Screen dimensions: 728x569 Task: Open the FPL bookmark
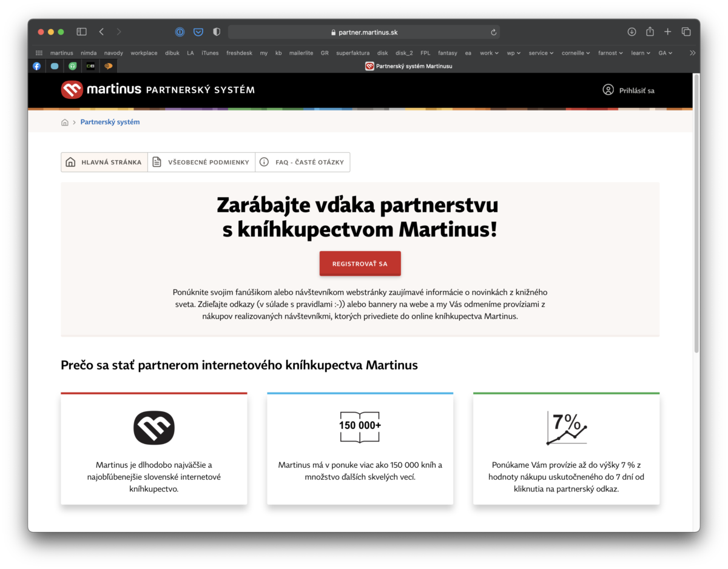pos(425,53)
